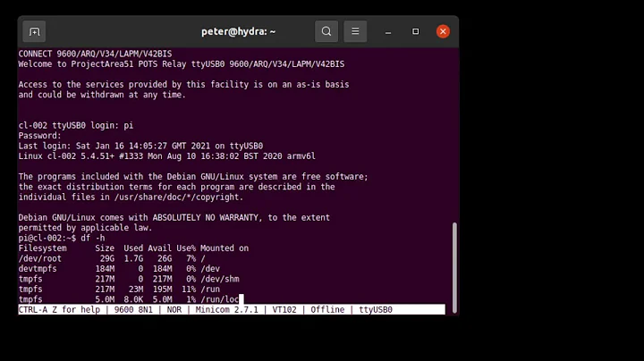Minimize the terminal window
The image size is (644, 361).
point(388,31)
